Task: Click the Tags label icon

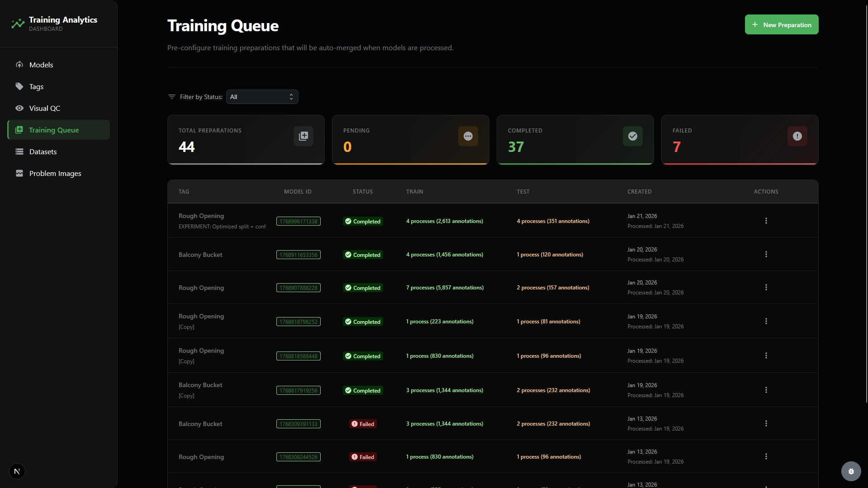Action: click(x=19, y=86)
